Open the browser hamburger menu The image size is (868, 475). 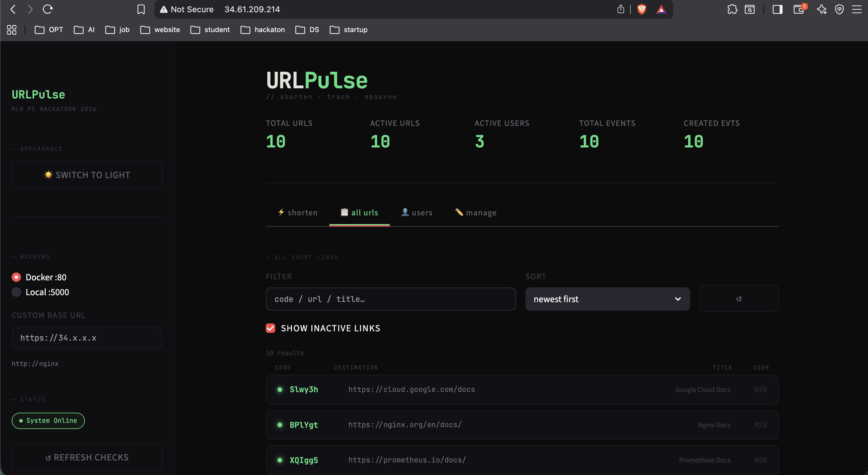coord(857,9)
